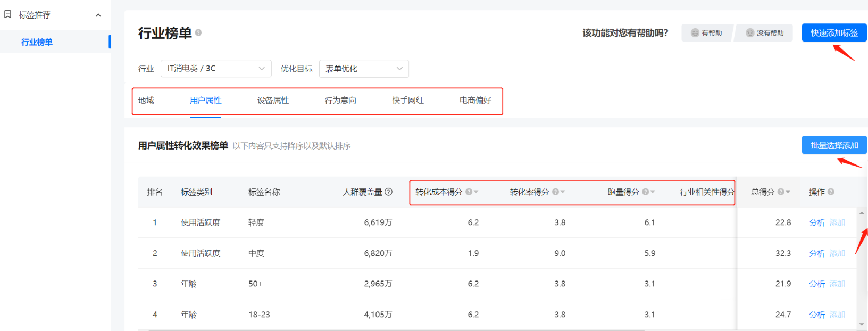Click the table scrollbar down arrow
Viewport: 868px width, 331px height.
(x=862, y=324)
